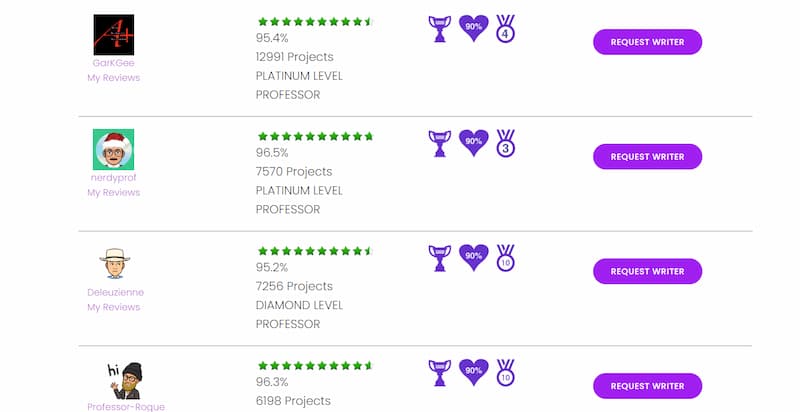Click the medal badge in Professor-Roque's row
800x412 pixels.
click(x=505, y=373)
